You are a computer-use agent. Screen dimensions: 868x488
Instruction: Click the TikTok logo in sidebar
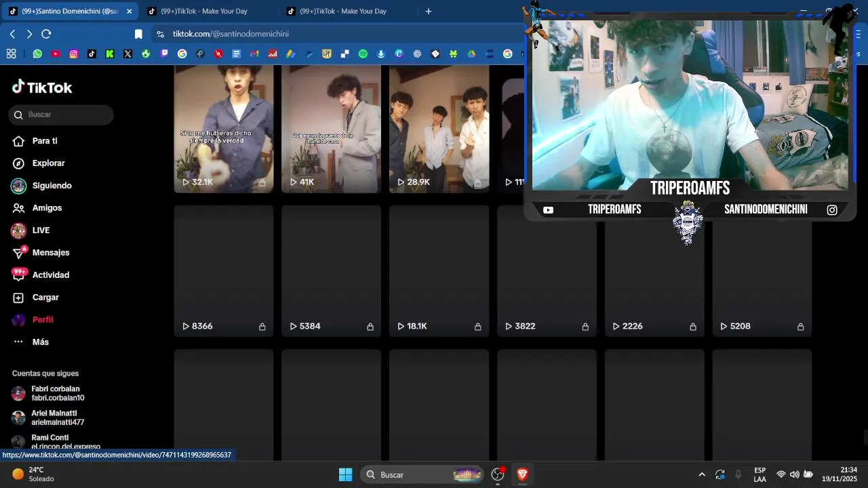coord(42,87)
